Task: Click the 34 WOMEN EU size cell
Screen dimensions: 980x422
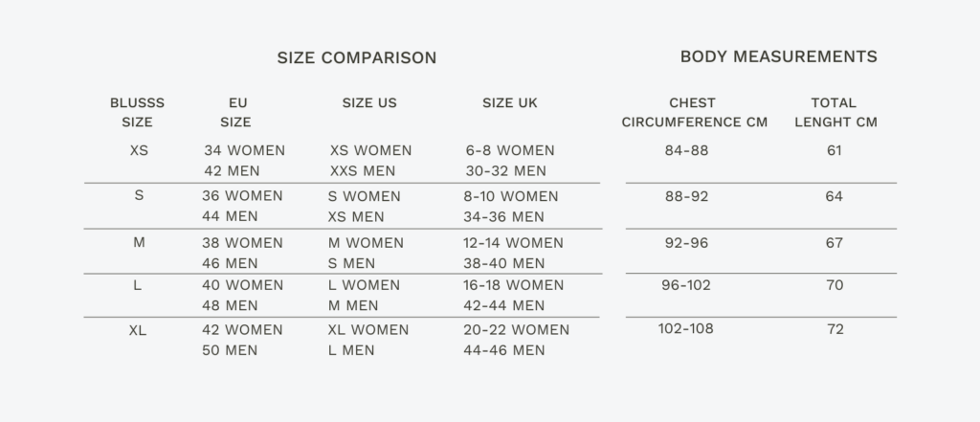Action: pos(244,150)
